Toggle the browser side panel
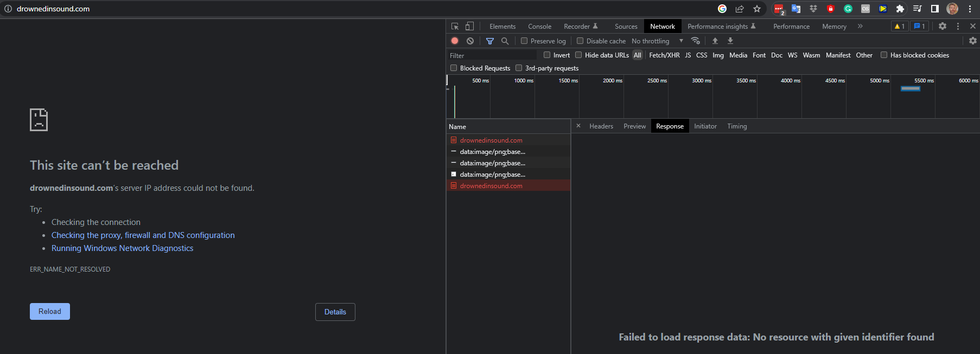 click(x=935, y=9)
